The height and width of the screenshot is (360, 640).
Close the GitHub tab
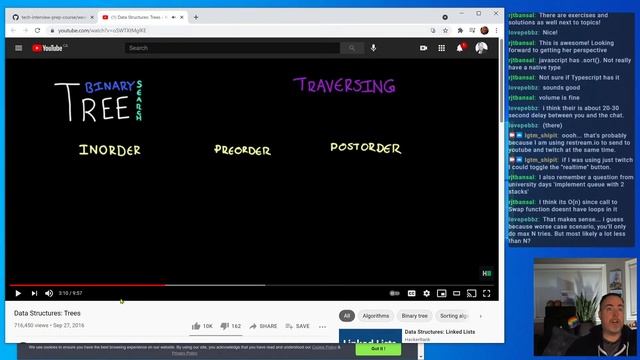click(92, 18)
